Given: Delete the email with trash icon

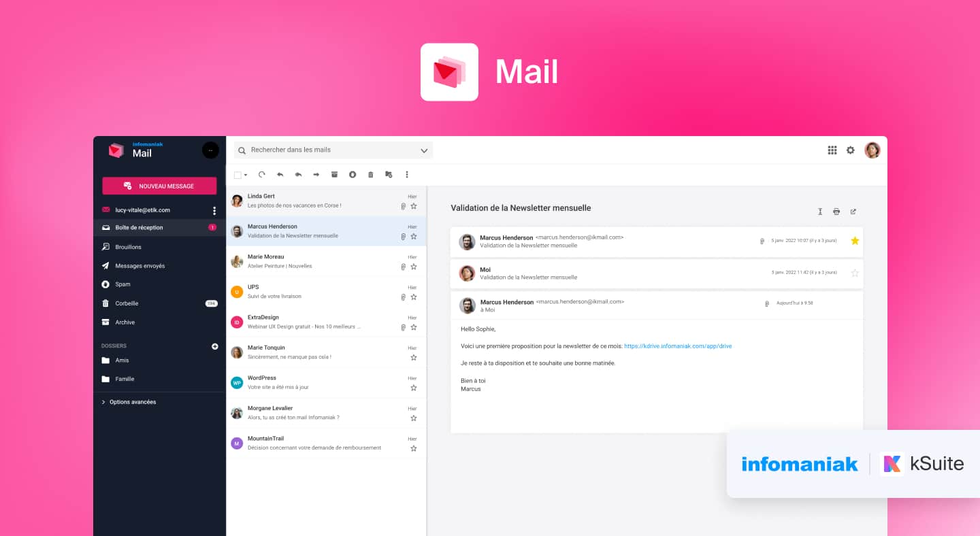Looking at the screenshot, I should tap(371, 175).
